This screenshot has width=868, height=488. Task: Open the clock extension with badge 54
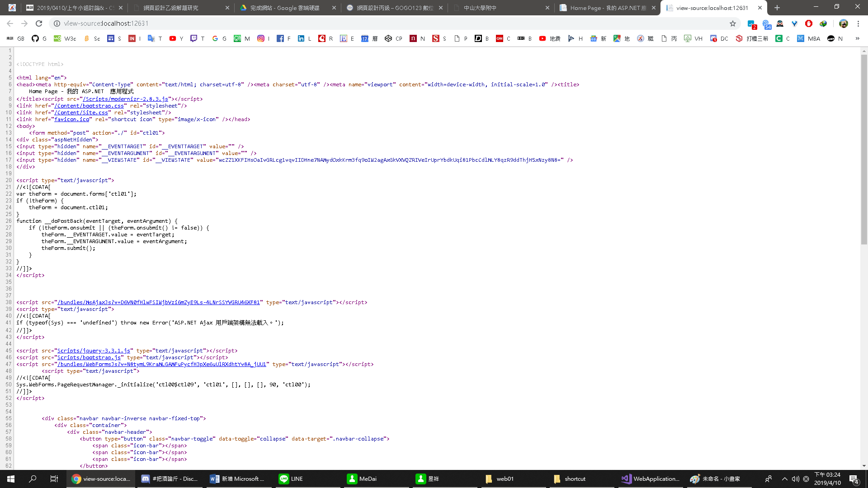pos(766,24)
